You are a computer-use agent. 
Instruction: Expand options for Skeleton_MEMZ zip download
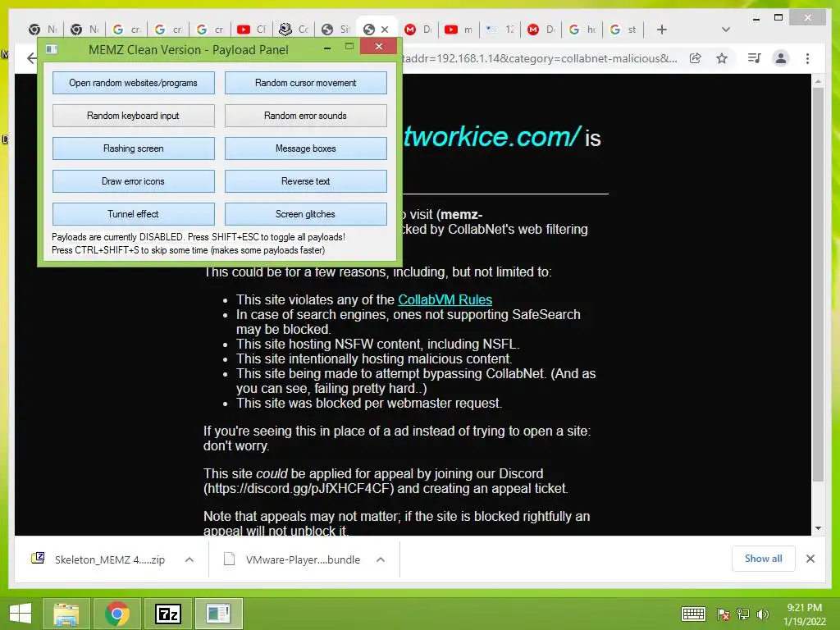pyautogui.click(x=189, y=559)
